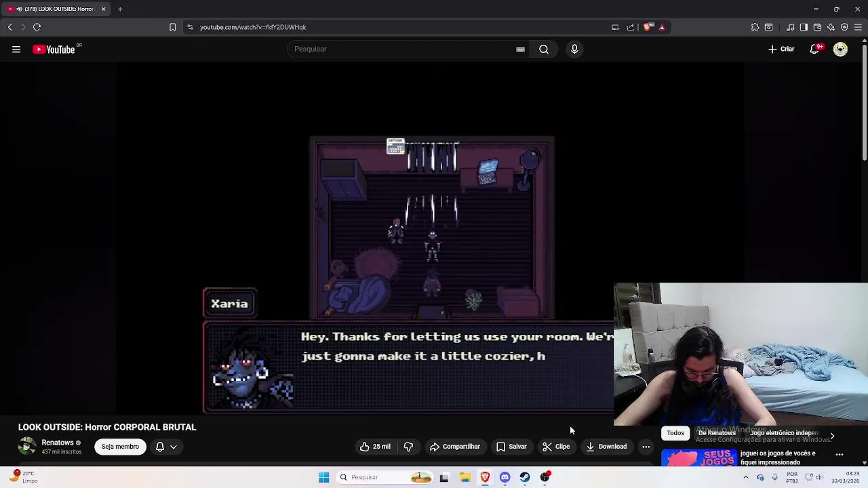868x488 pixels.
Task: Go back with browser back arrow
Action: 10,27
